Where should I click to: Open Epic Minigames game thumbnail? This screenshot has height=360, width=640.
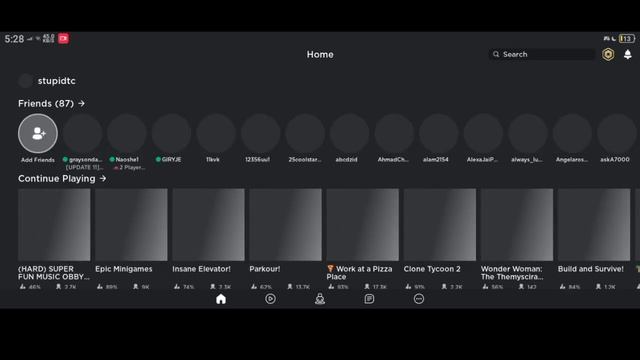[x=131, y=224]
